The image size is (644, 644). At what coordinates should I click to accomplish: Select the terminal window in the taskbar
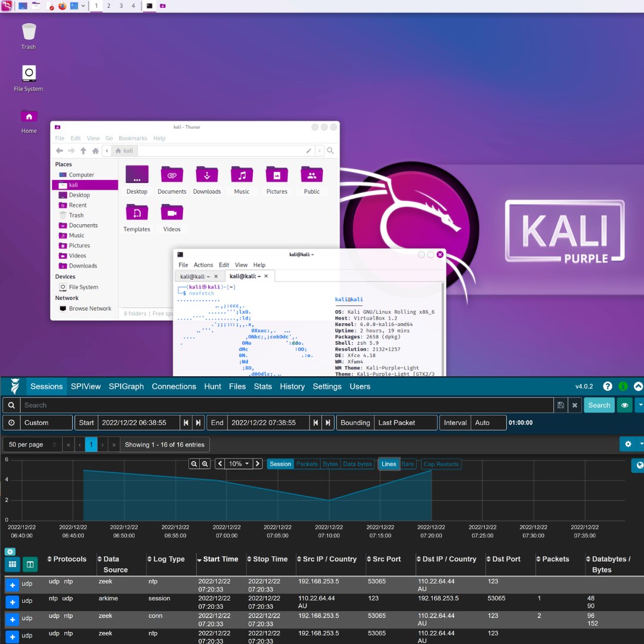click(150, 6)
